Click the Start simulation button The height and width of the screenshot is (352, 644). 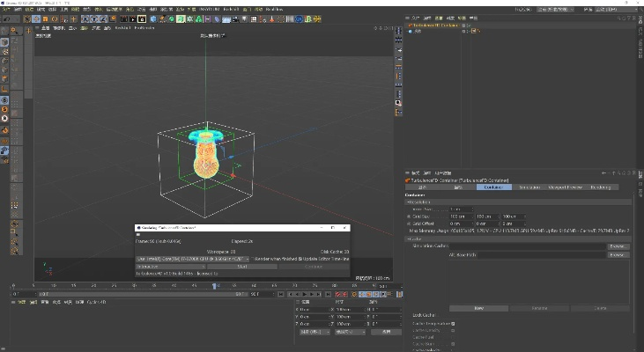point(242,267)
